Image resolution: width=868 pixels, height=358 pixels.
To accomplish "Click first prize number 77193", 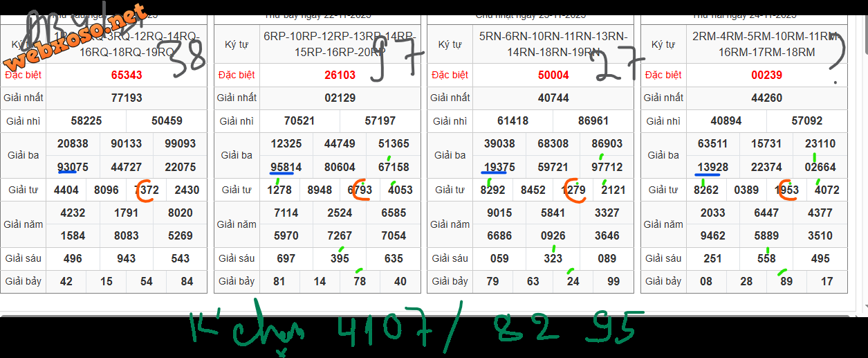I will pos(126,98).
